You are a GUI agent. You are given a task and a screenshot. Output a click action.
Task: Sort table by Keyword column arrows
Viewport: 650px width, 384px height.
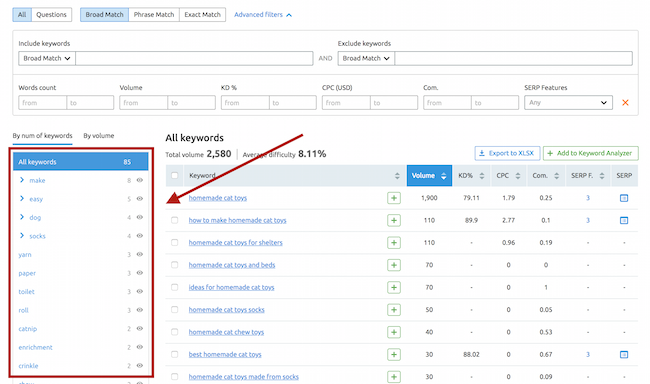[x=397, y=176]
